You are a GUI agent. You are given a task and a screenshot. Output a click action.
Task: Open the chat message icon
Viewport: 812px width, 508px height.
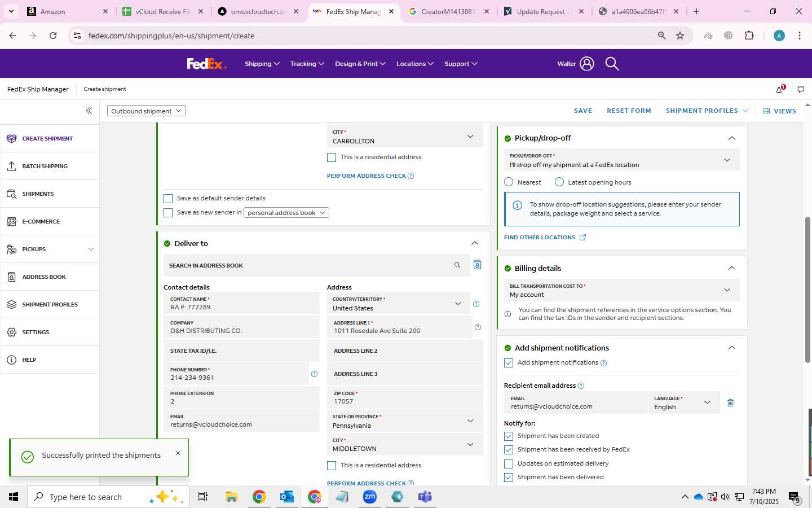coord(801,89)
